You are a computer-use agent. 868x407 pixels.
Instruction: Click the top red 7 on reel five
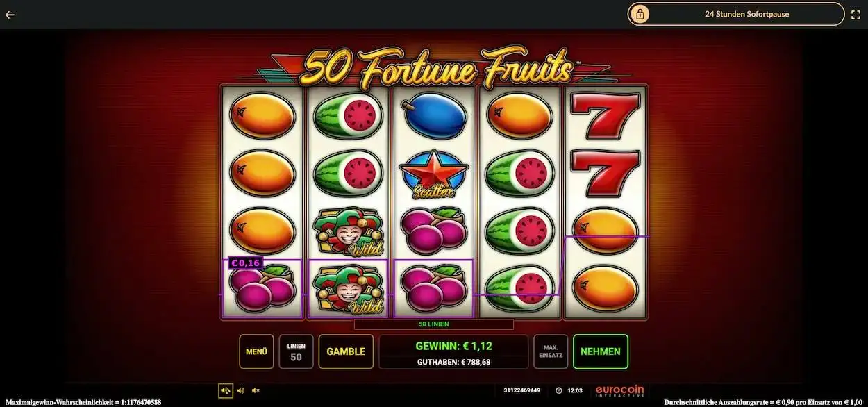[605, 116]
